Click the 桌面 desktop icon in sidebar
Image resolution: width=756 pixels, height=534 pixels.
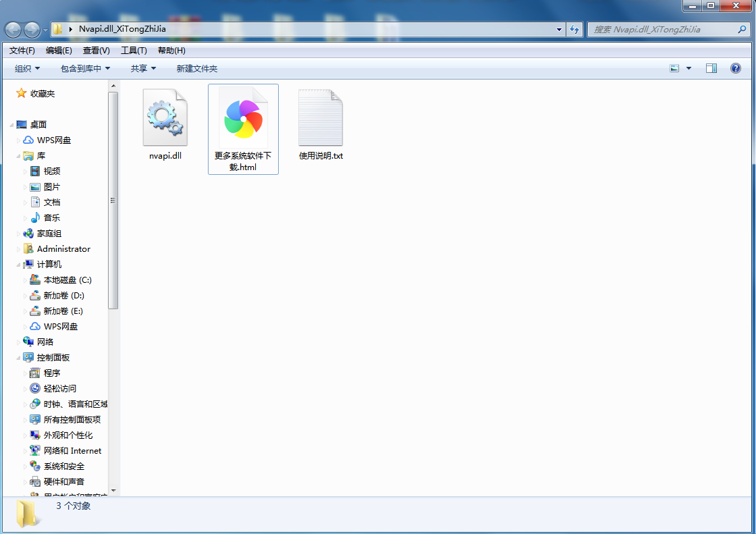[22, 124]
